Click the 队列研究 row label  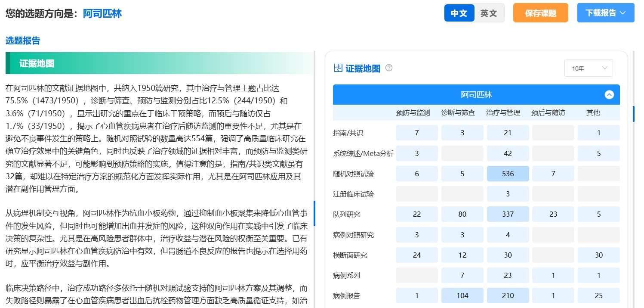(347, 215)
